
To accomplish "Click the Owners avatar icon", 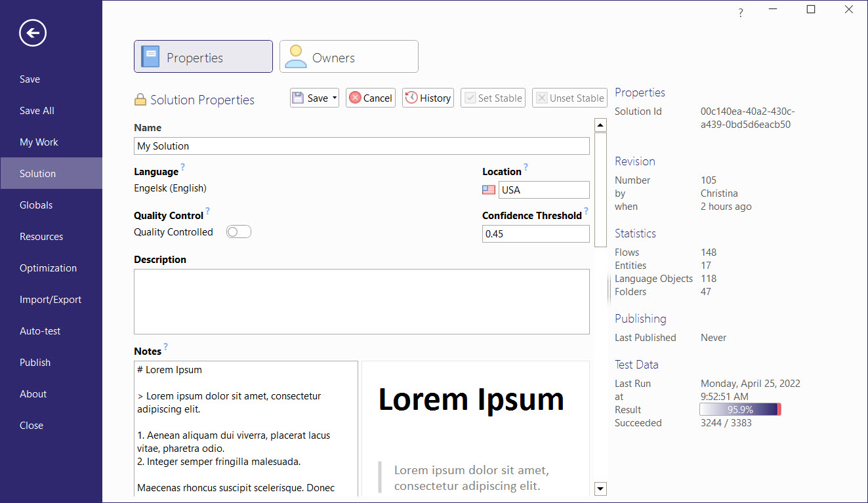I will tap(295, 56).
